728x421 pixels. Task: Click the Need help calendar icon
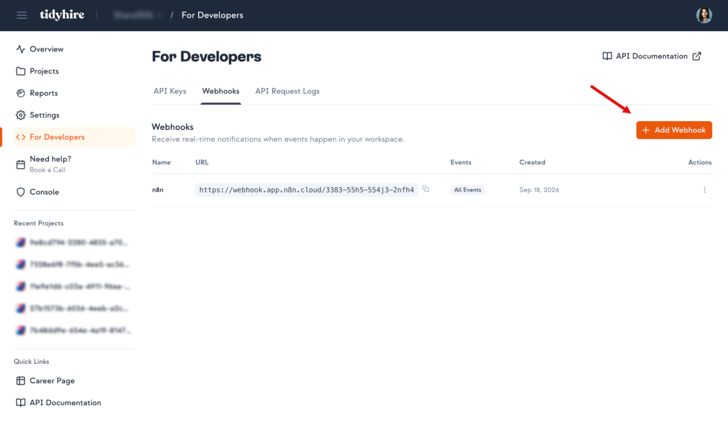(20, 164)
